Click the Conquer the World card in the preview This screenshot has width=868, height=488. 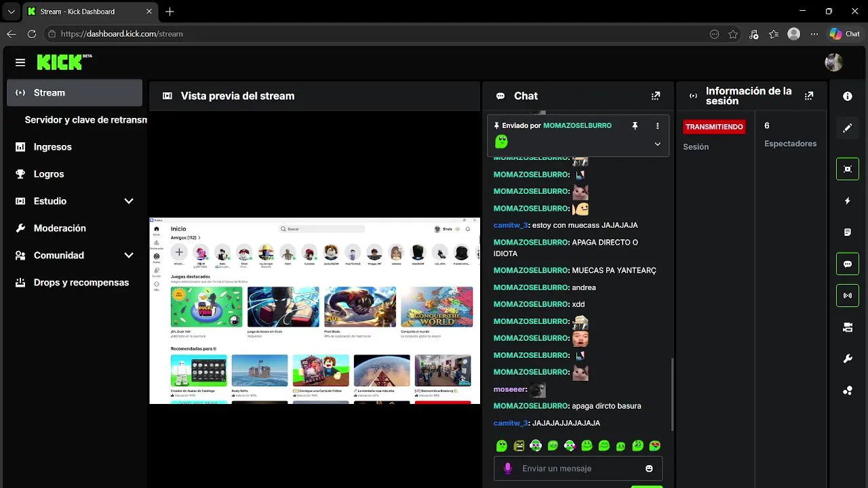pyautogui.click(x=437, y=306)
